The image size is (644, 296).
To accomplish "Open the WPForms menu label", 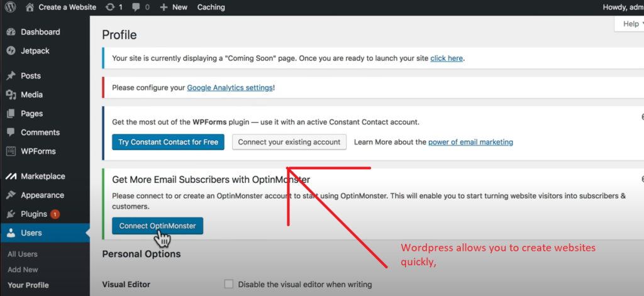I will (38, 151).
